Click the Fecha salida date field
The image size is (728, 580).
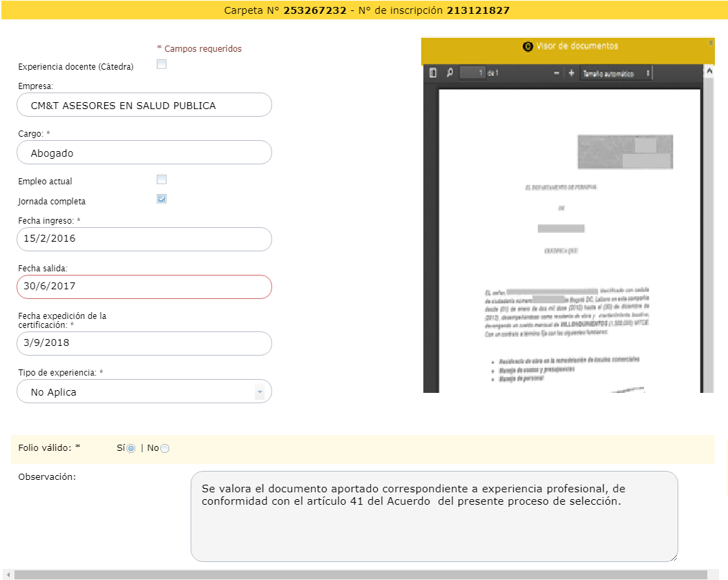(x=144, y=287)
